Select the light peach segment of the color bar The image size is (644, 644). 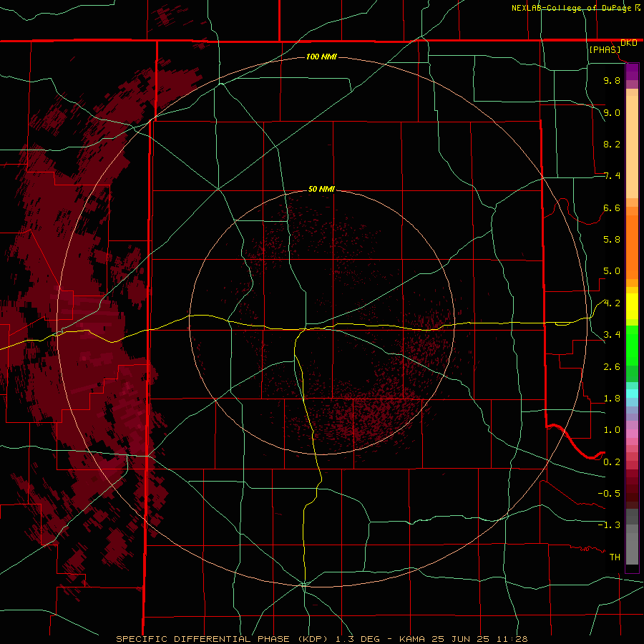point(632,147)
